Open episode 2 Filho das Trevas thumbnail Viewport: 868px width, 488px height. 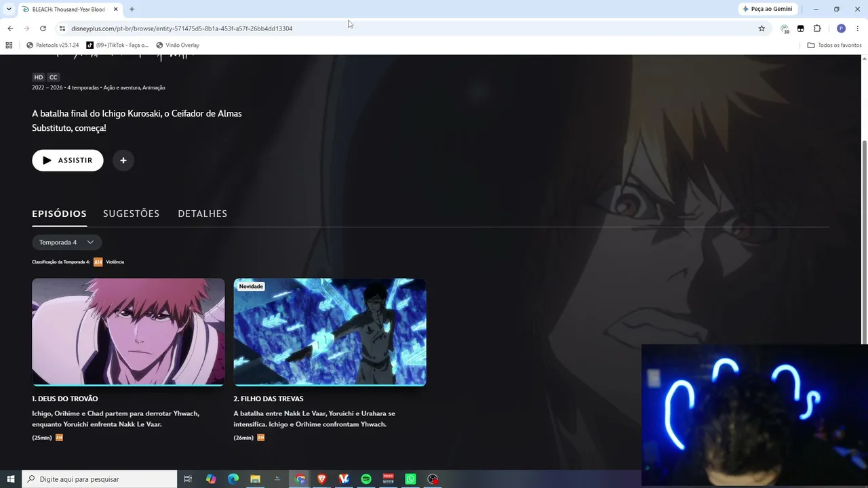(330, 332)
